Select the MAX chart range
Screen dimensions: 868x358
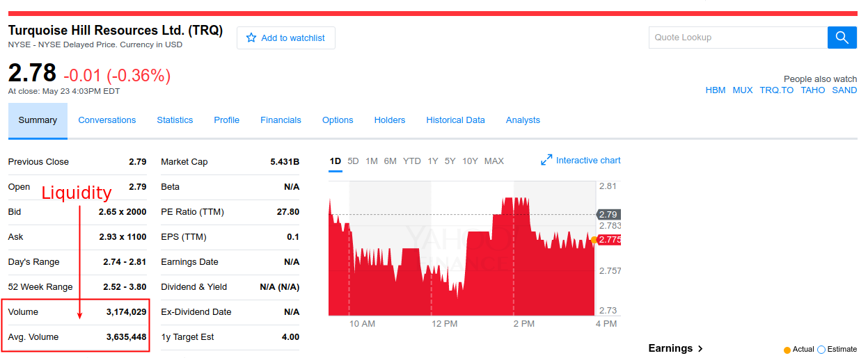pos(494,161)
